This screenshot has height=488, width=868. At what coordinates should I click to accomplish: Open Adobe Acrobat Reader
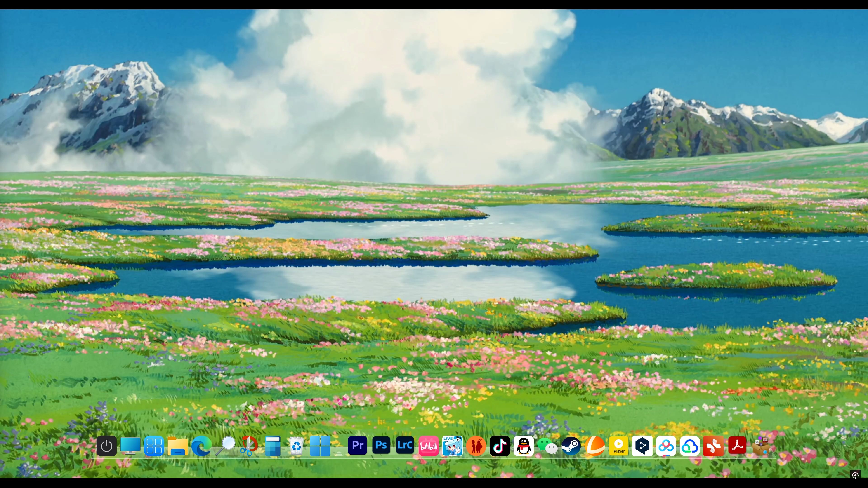(738, 446)
